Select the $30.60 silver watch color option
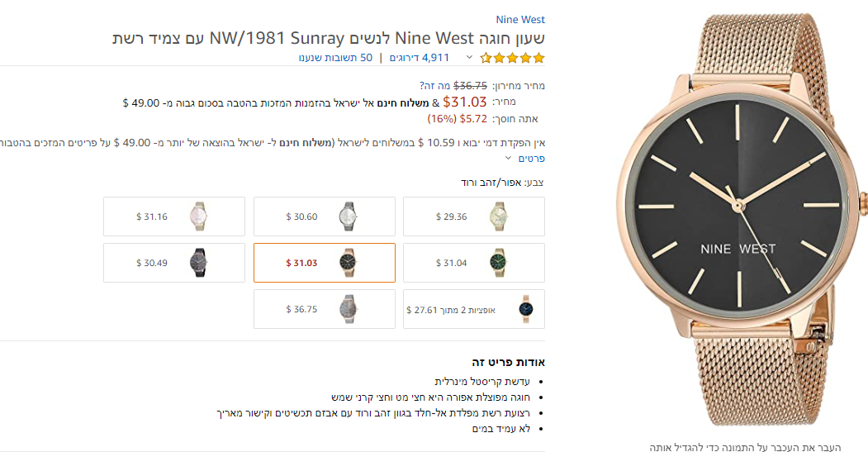The width and height of the screenshot is (868, 452). click(324, 216)
